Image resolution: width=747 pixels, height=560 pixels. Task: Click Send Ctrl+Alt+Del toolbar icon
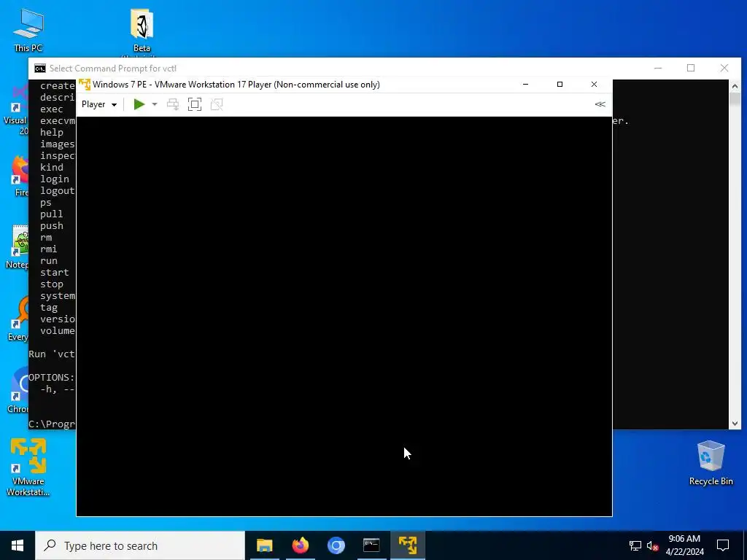coord(173,104)
